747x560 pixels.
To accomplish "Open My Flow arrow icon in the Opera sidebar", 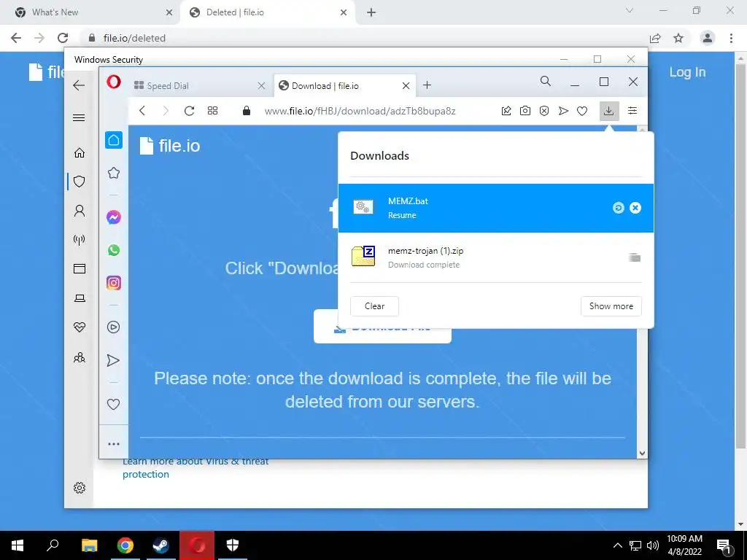I will click(113, 360).
